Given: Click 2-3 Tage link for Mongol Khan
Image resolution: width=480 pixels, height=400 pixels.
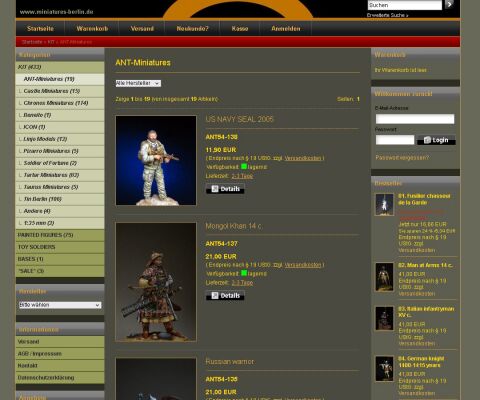Looking at the screenshot, I should click(242, 283).
